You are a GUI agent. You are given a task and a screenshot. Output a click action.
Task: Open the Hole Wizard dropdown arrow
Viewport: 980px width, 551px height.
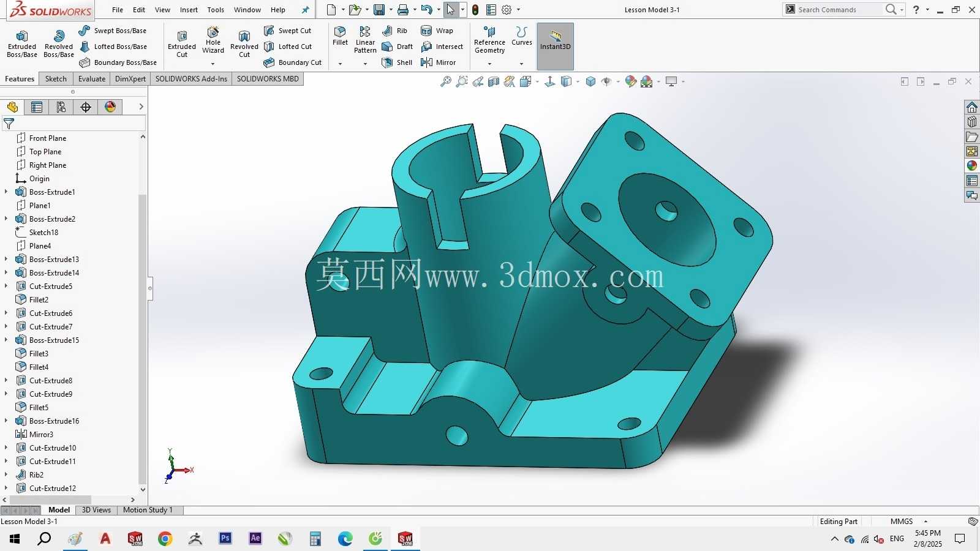click(213, 64)
